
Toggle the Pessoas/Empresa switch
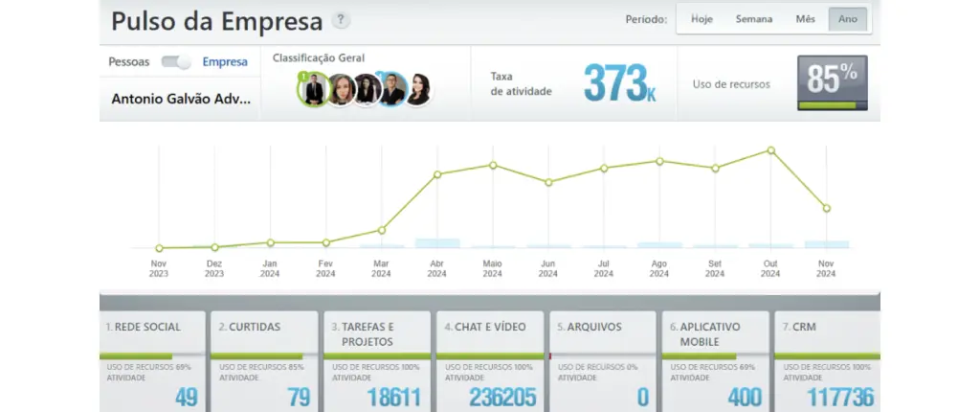[176, 62]
